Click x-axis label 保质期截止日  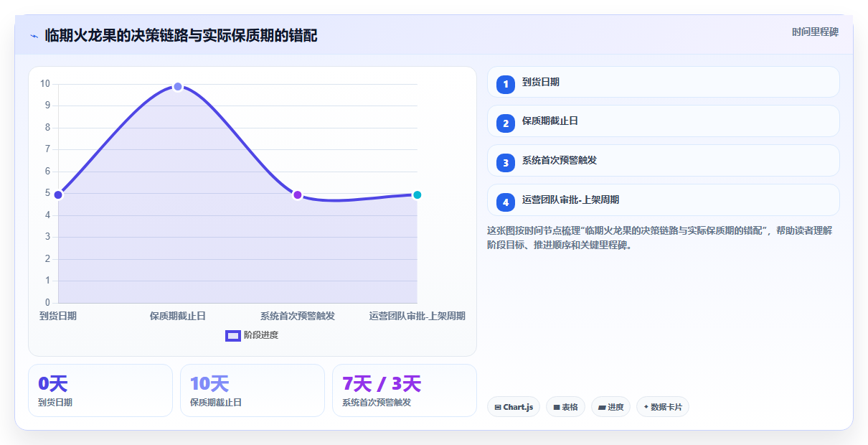pos(178,316)
